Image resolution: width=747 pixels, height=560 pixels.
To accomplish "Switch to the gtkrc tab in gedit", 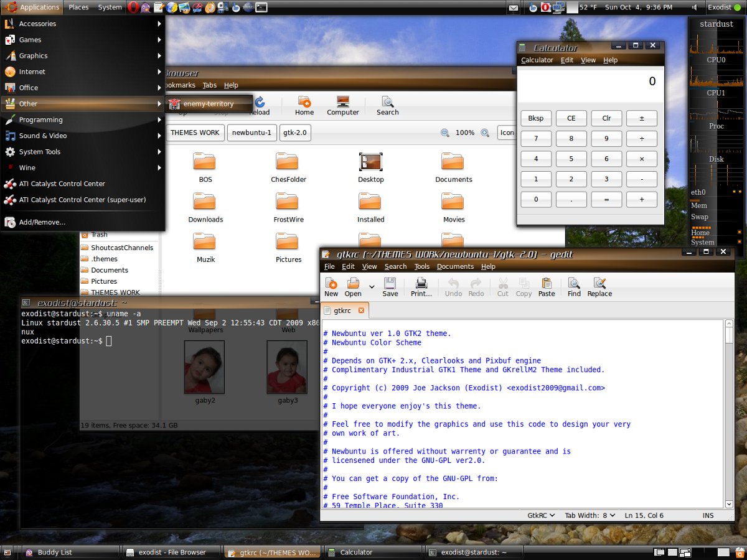I will coord(342,310).
